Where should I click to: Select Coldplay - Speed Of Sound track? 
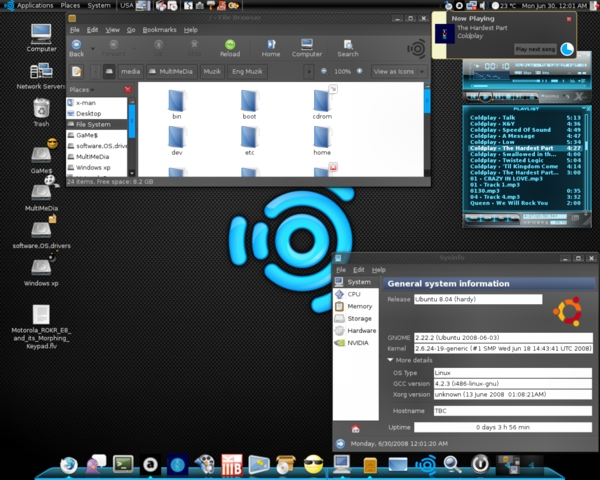tap(525, 130)
